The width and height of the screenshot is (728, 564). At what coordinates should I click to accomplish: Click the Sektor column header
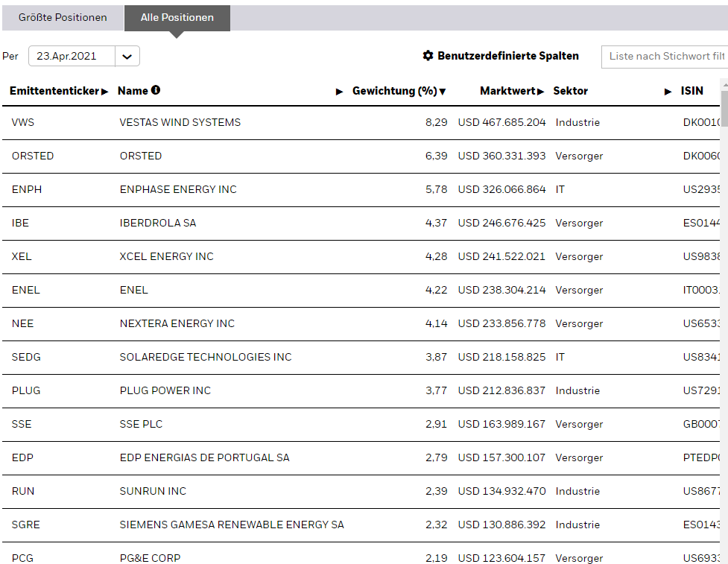point(570,91)
